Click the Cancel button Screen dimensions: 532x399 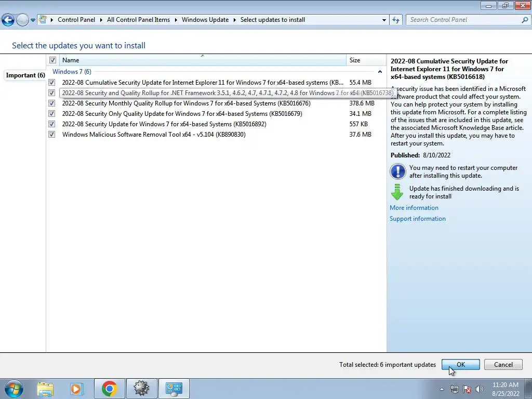503,364
